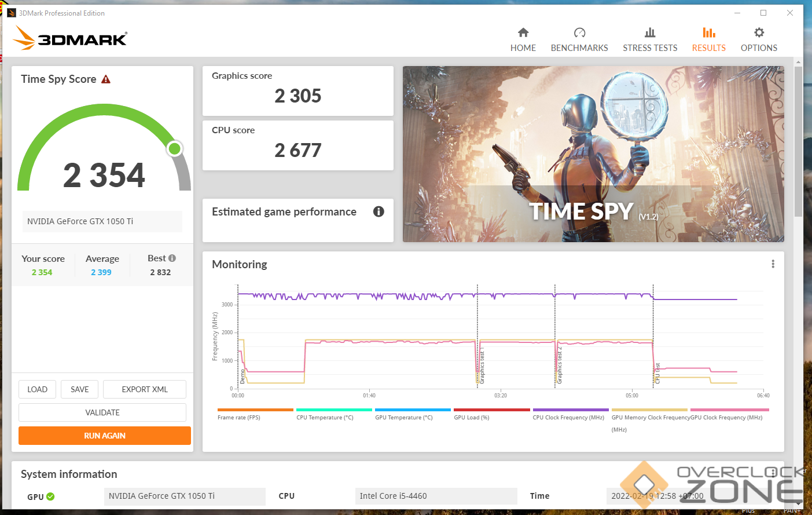Screen dimensions: 812x515
Task: Click the Export XML button
Action: (145, 389)
